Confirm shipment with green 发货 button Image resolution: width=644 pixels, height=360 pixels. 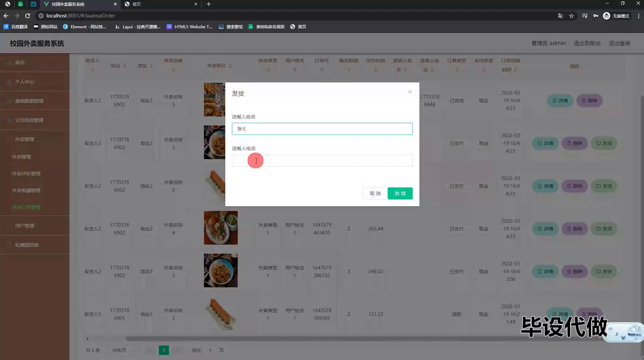[399, 193]
